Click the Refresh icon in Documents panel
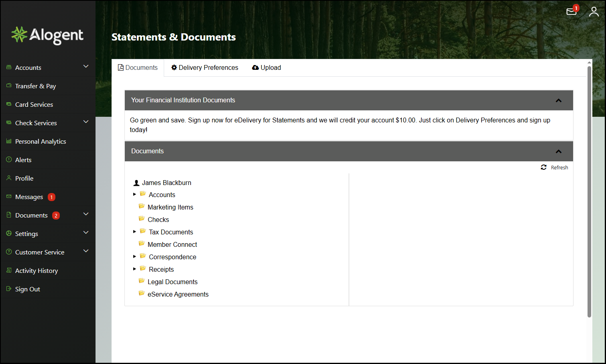Viewport: 606px width, 364px height. (x=543, y=167)
